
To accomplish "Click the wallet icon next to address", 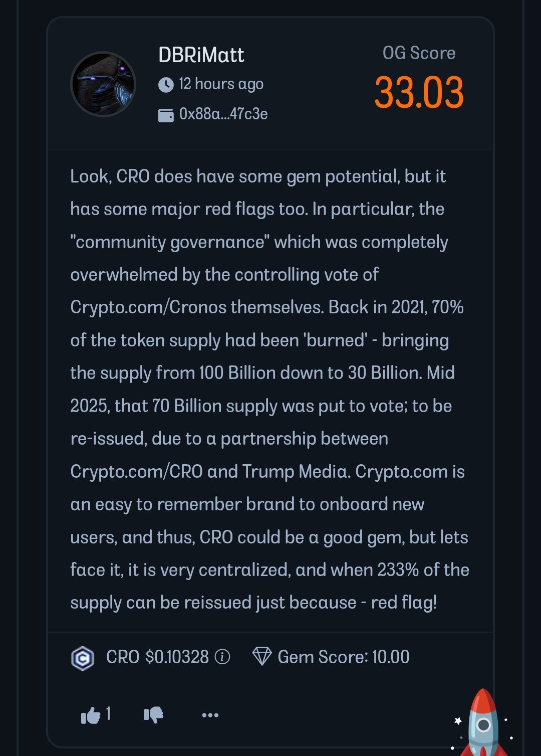I will 166,115.
